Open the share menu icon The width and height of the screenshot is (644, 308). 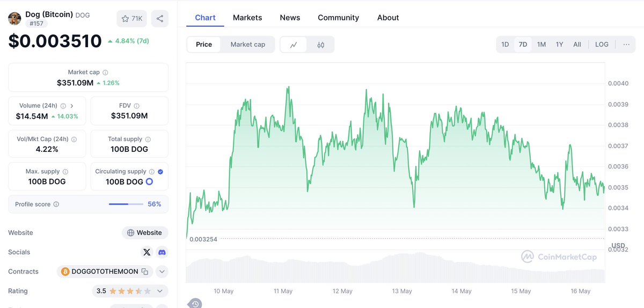coord(160,18)
